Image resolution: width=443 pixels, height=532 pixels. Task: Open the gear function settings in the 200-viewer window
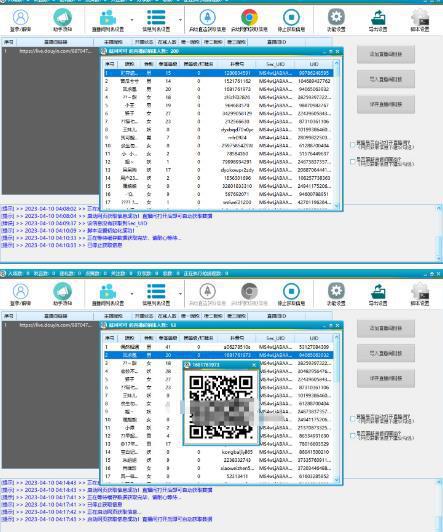tap(336, 17)
